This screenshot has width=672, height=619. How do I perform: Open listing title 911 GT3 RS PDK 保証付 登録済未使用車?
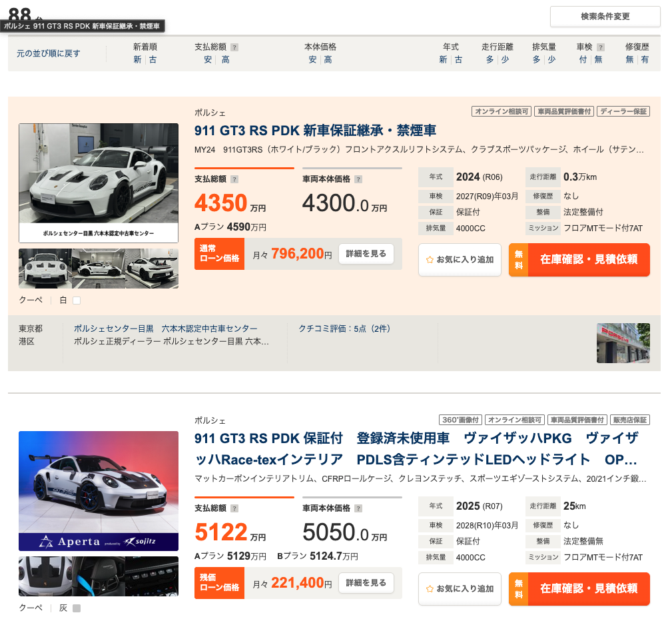pos(416,449)
